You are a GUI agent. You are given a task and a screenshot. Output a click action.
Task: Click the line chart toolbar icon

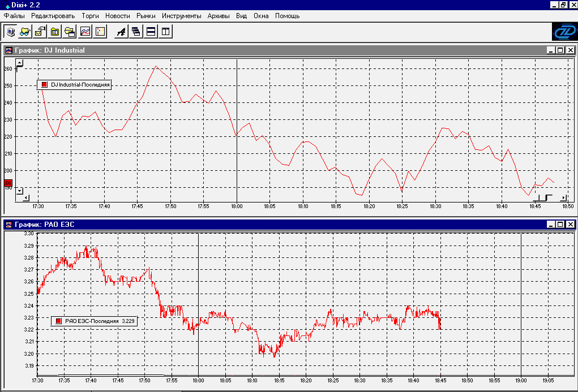[x=85, y=32]
